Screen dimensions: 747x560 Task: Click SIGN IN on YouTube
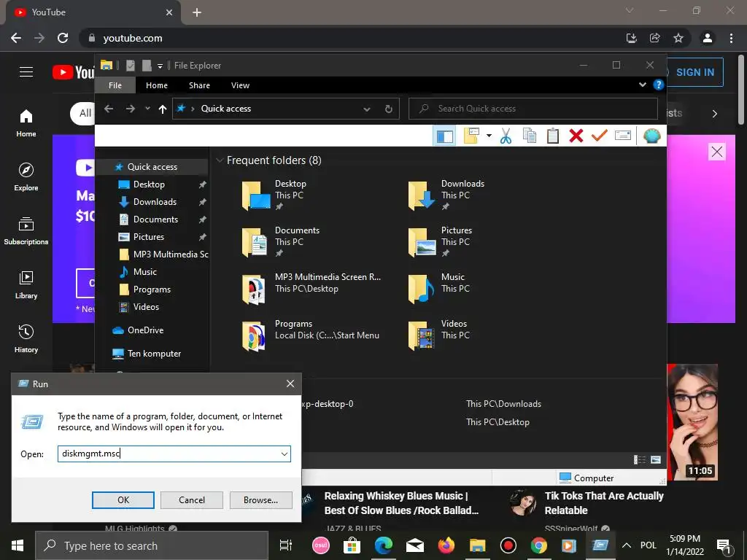click(695, 72)
